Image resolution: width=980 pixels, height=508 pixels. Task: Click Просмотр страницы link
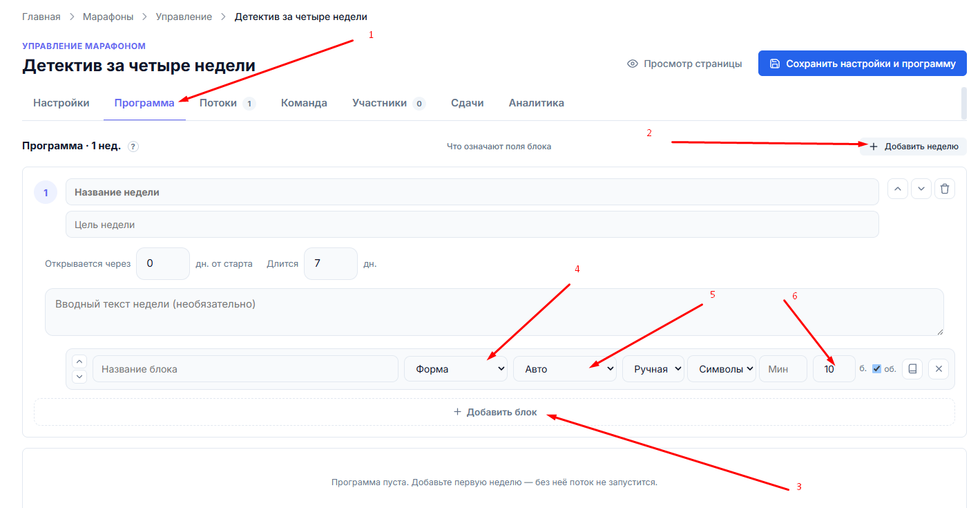pyautogui.click(x=684, y=64)
